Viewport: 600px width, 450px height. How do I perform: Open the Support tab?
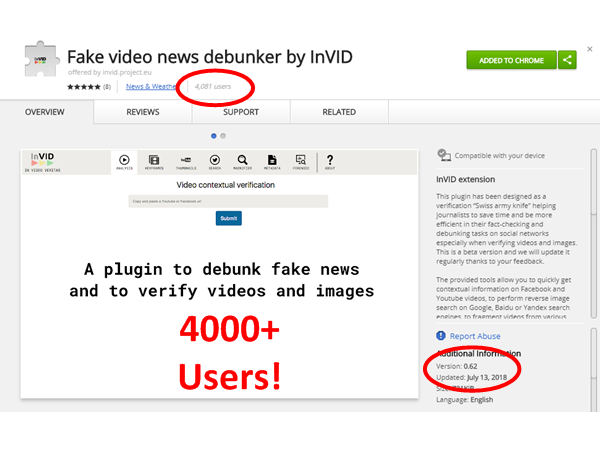(x=241, y=112)
